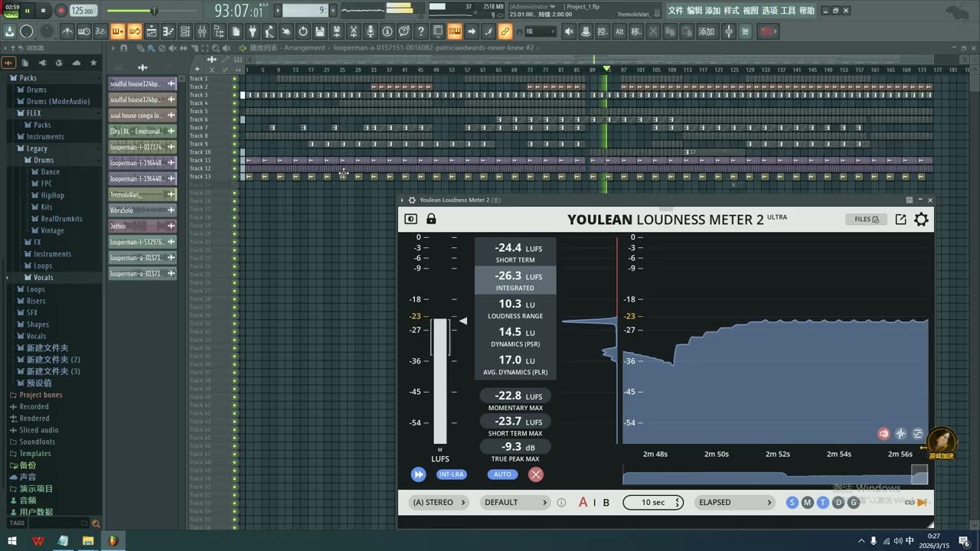Select the red A comparison slot
The image size is (980, 551).
point(583,503)
